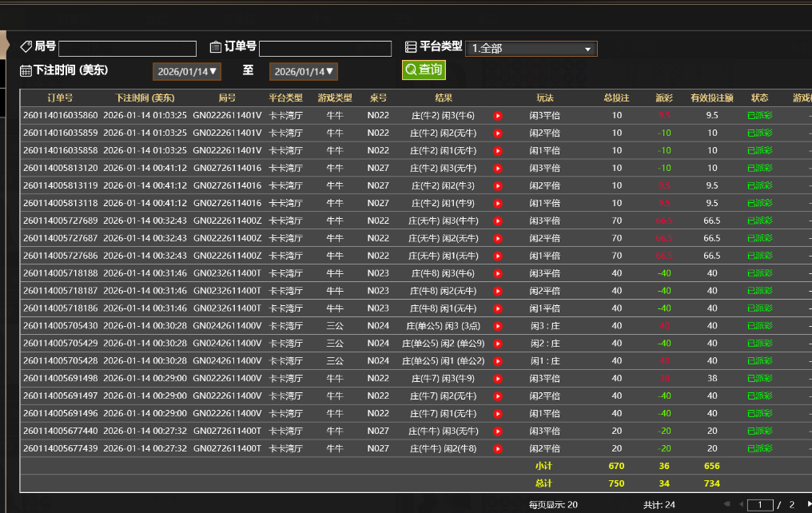Click the first-page arrow in the pagination bar
Screen dimensions: 812x513
[x=727, y=504]
